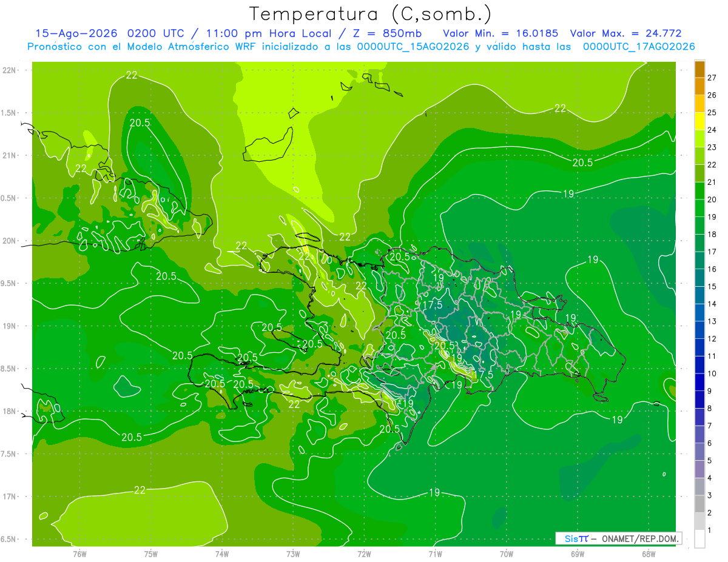Viewport: 728px width, 562px height.
Task: Click the color scale label "27"
Action: coord(712,78)
